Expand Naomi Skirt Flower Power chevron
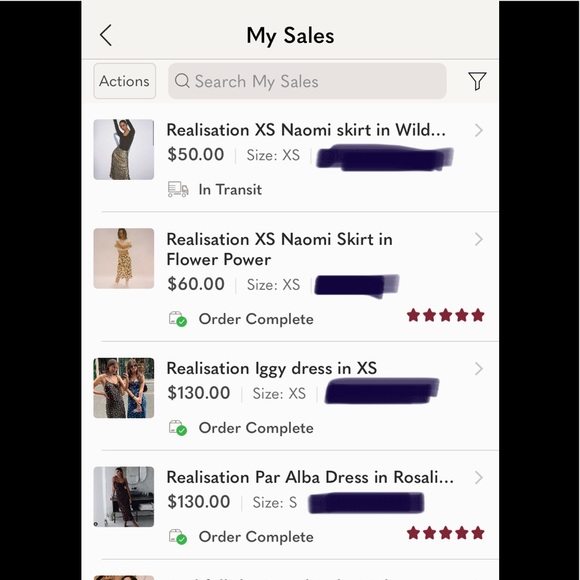 pyautogui.click(x=479, y=239)
